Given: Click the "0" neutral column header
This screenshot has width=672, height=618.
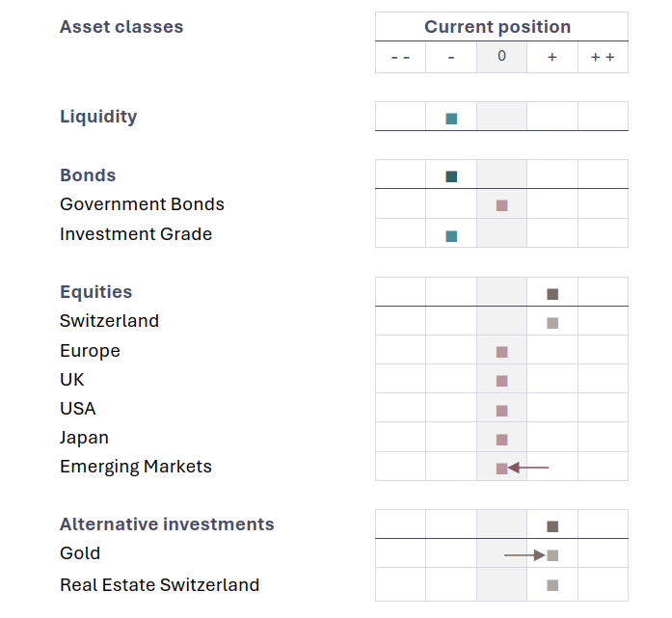Looking at the screenshot, I should (501, 57).
